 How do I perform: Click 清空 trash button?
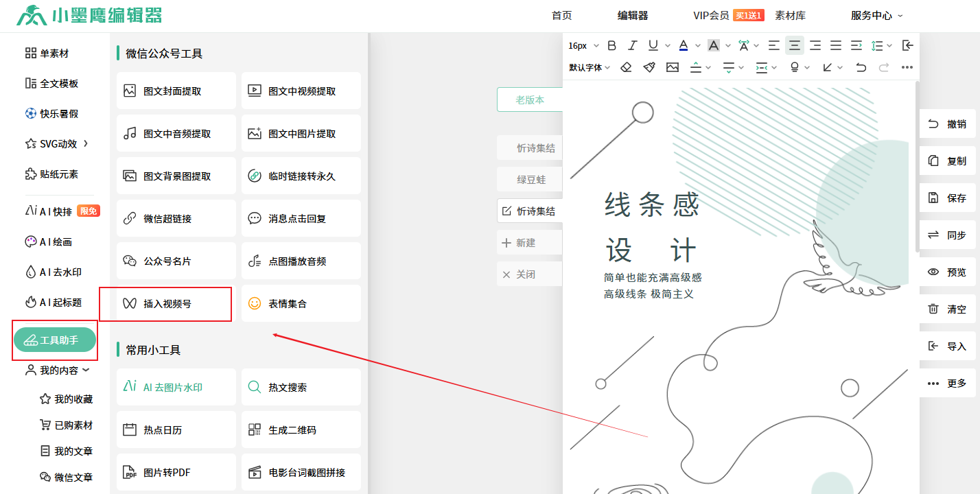coord(948,309)
